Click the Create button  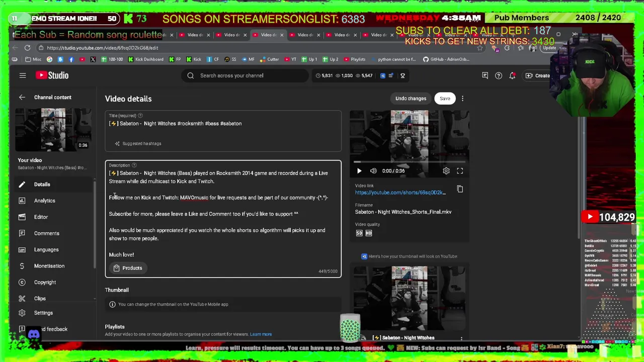click(x=537, y=75)
